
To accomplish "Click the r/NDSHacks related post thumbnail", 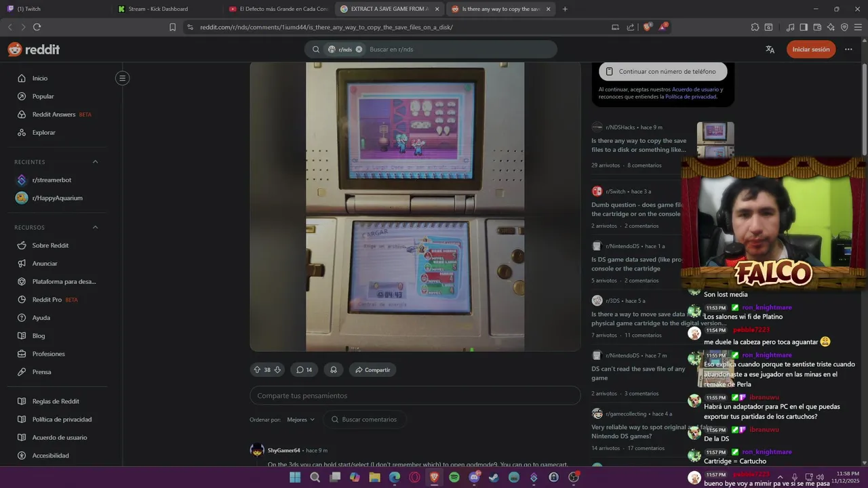I will click(x=715, y=140).
